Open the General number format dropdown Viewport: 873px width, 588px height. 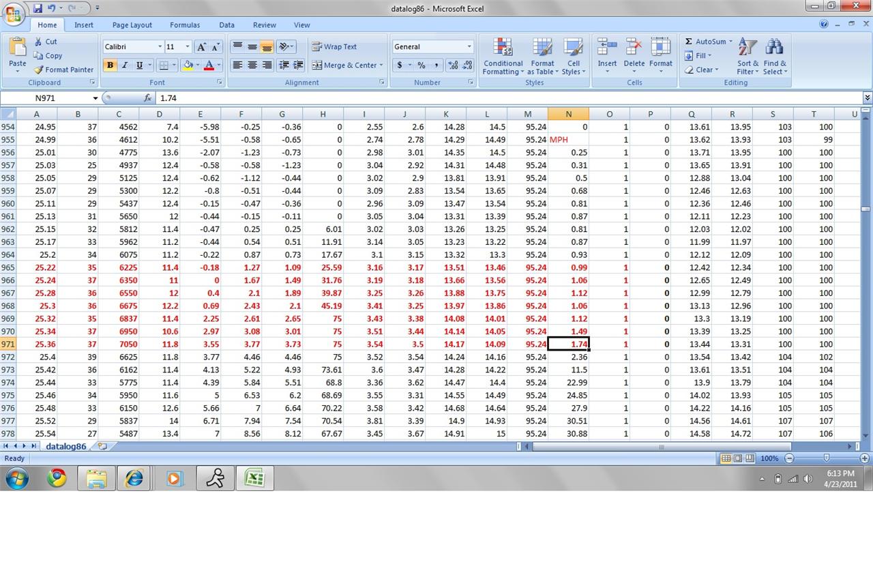(x=469, y=47)
